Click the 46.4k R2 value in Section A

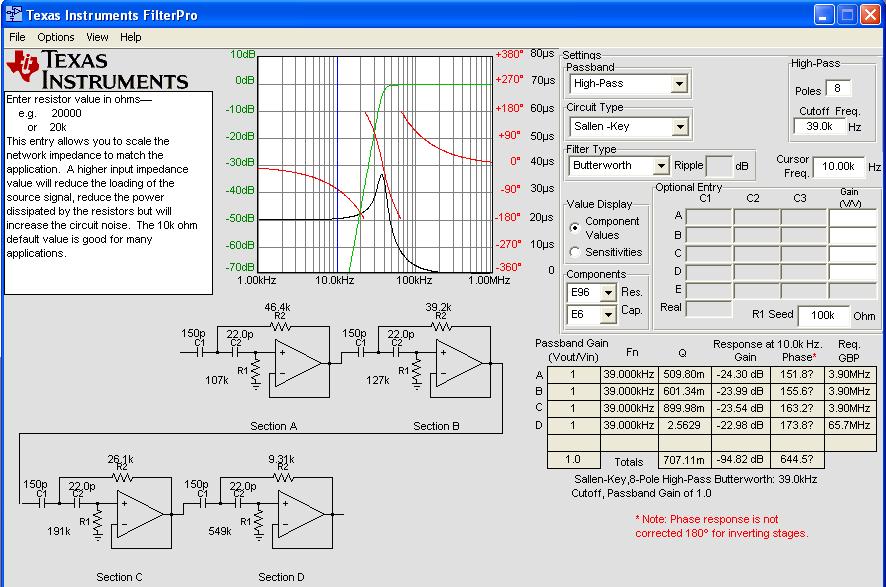[277, 307]
